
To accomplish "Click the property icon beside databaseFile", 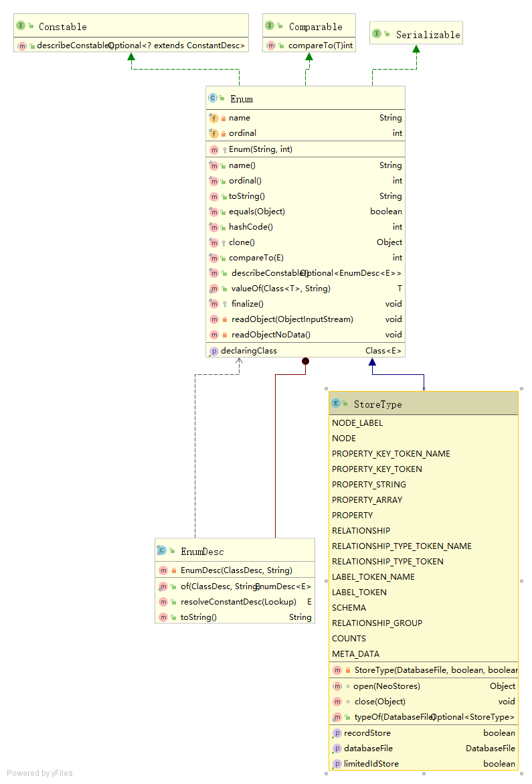I will [337, 749].
